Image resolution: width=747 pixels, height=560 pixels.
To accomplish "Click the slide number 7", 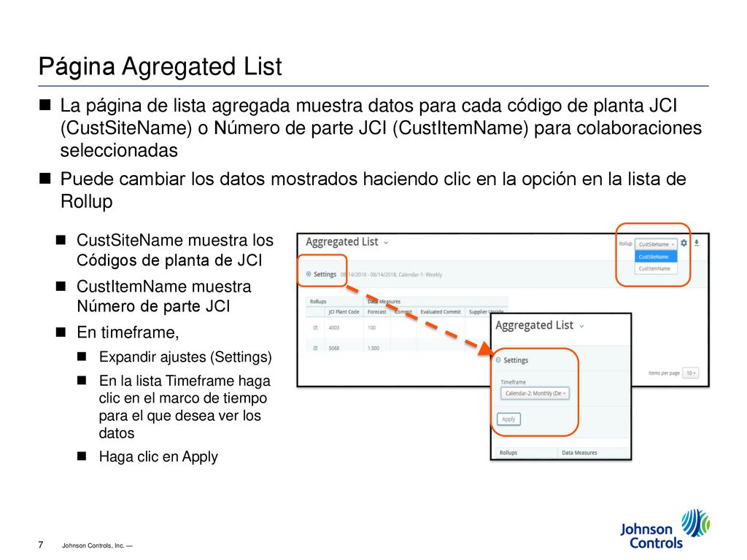I will [x=41, y=545].
